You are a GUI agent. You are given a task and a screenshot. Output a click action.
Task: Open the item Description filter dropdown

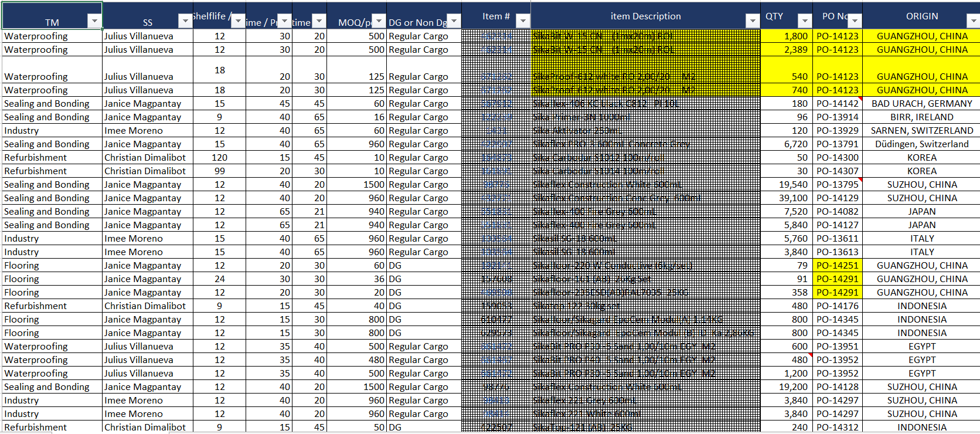[753, 22]
